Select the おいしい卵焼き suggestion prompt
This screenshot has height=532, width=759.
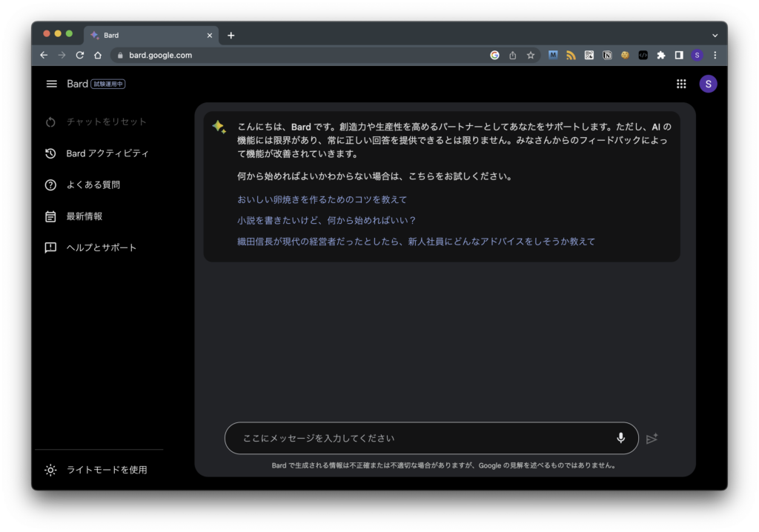322,199
